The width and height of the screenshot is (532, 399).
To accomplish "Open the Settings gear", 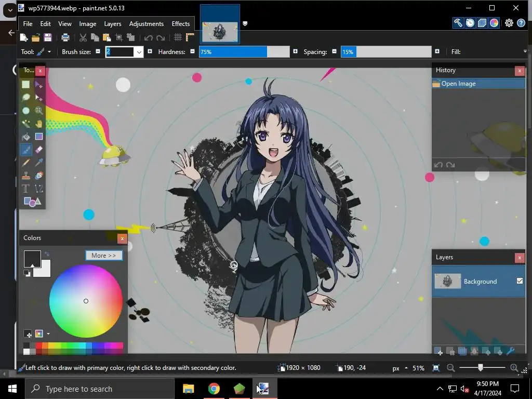I will [509, 23].
